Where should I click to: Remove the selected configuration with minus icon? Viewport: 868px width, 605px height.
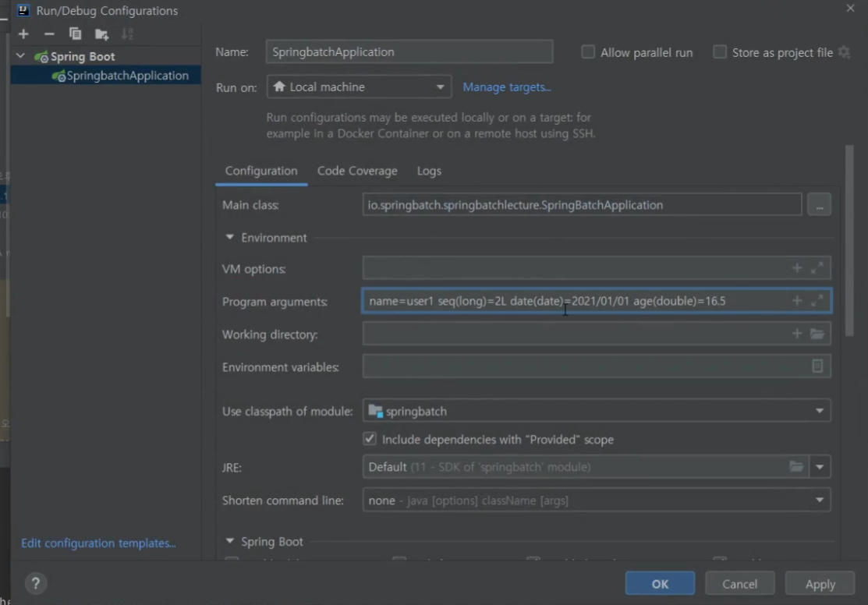(x=48, y=34)
